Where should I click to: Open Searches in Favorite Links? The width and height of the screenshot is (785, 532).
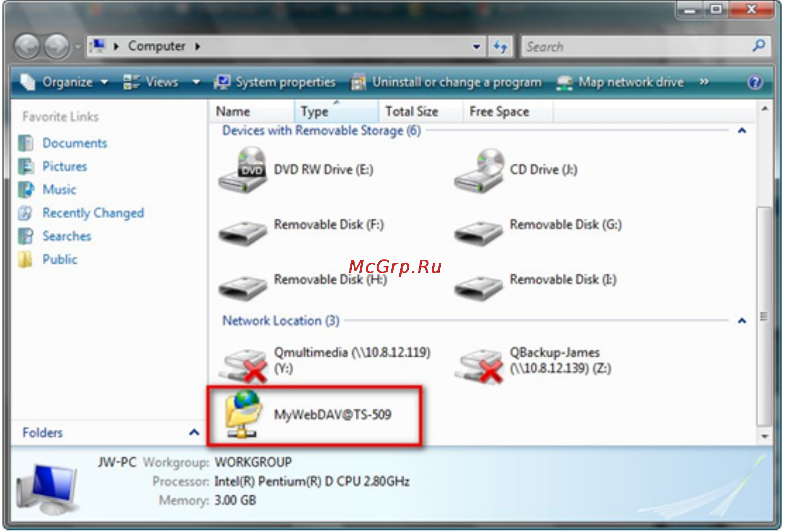click(67, 236)
